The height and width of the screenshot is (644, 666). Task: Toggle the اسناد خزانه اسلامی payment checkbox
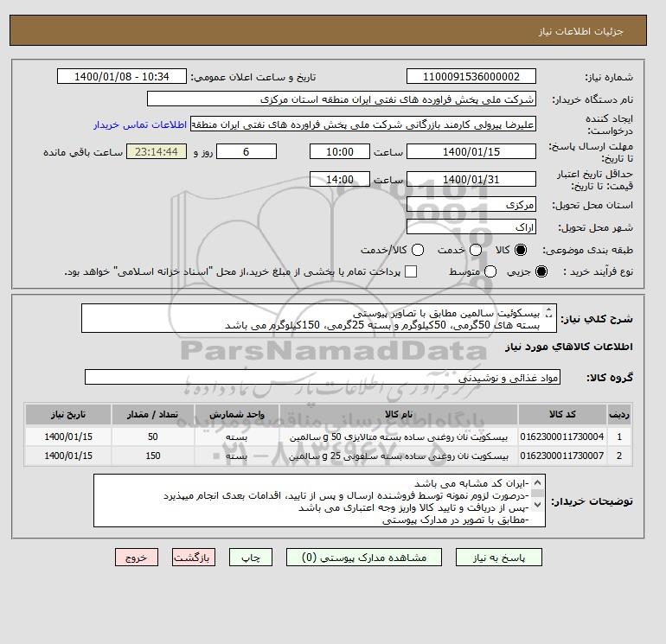pyautogui.click(x=411, y=271)
